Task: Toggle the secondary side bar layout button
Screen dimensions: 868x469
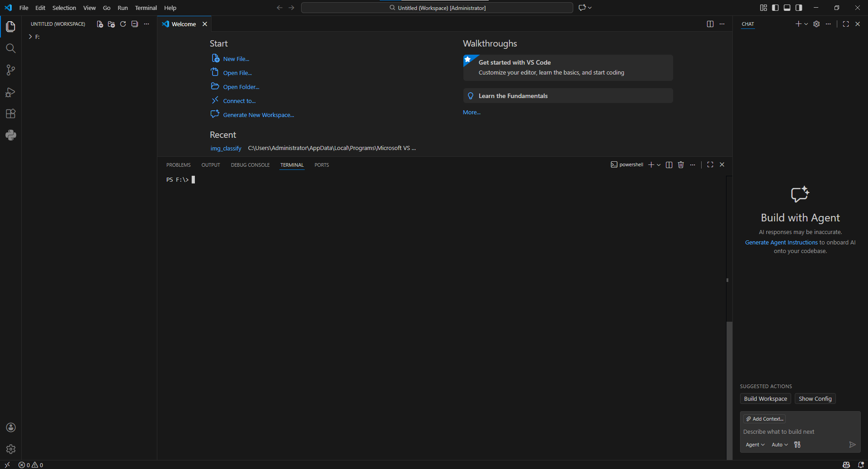Action: pyautogui.click(x=799, y=8)
